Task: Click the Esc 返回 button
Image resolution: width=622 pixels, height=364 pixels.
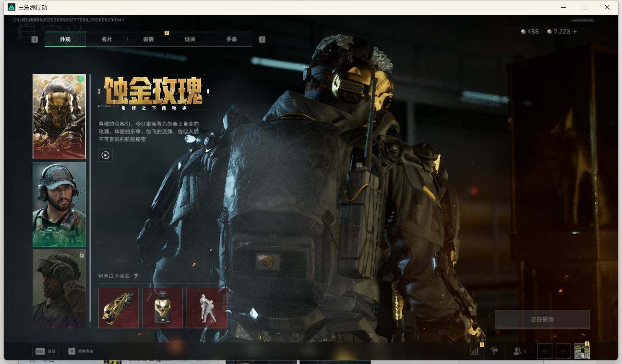Action: click(x=46, y=351)
